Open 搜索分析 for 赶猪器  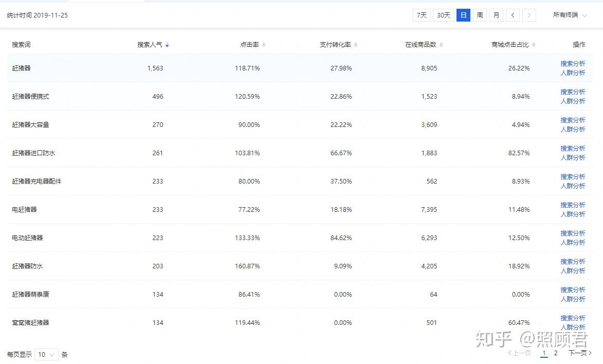pyautogui.click(x=573, y=63)
